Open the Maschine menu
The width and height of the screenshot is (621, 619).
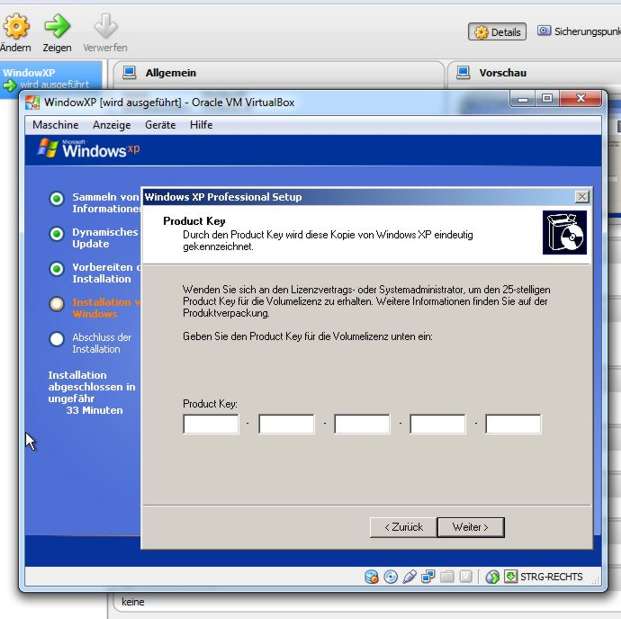pyautogui.click(x=55, y=125)
